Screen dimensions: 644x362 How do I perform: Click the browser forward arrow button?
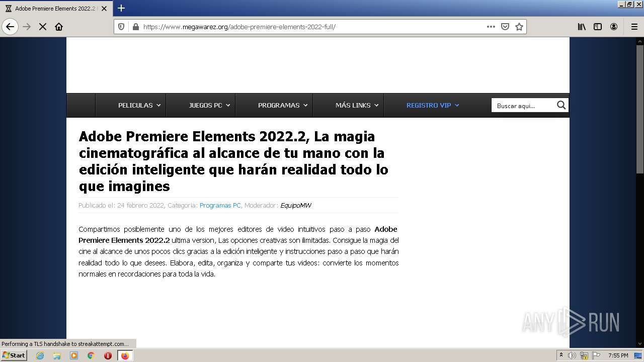coord(27,27)
